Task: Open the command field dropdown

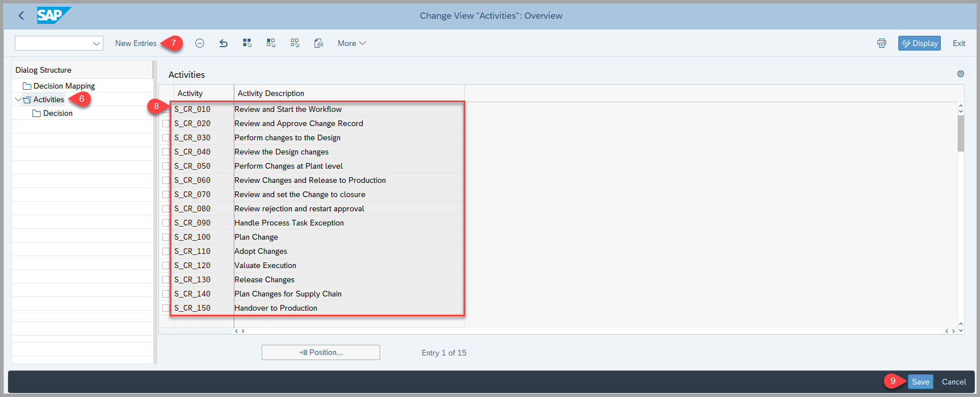Action: tap(96, 44)
